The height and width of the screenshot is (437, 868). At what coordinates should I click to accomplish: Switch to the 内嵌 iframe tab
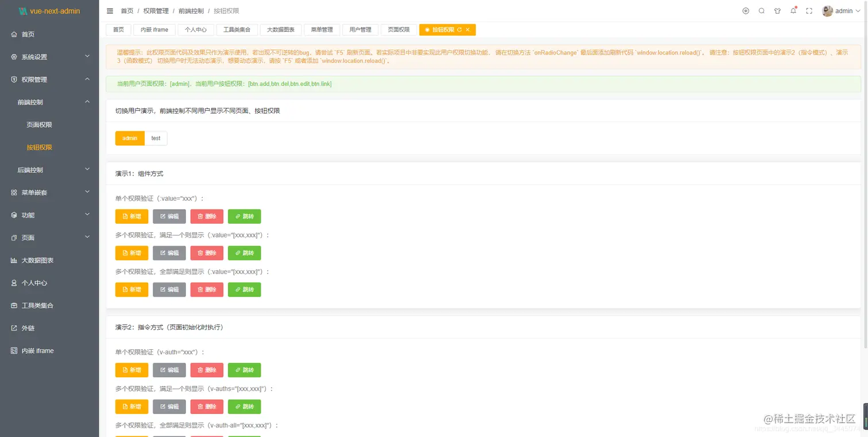(154, 30)
